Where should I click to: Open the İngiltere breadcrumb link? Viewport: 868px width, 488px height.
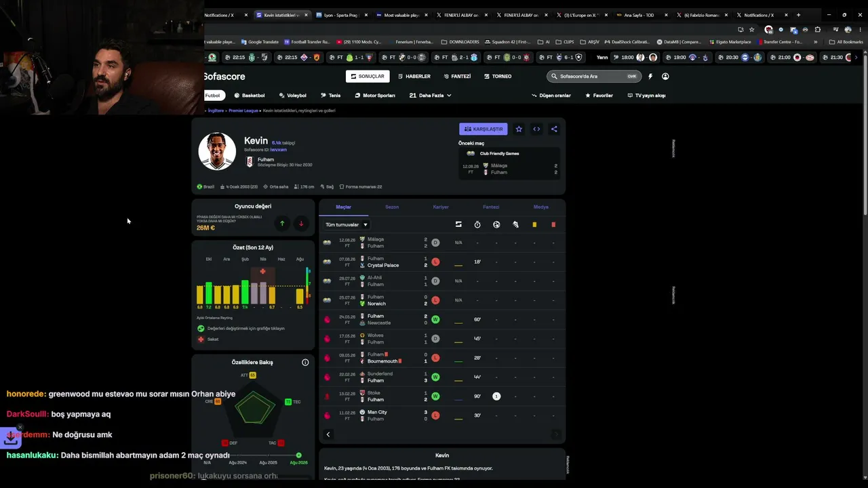(x=216, y=110)
